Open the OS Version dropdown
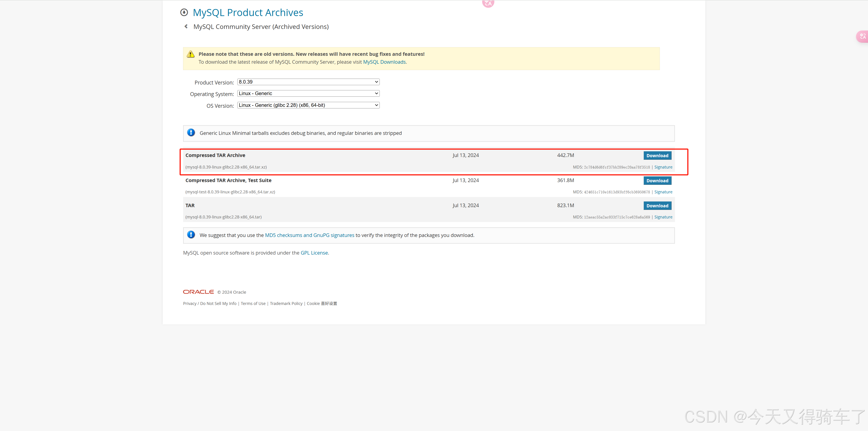 pos(308,105)
